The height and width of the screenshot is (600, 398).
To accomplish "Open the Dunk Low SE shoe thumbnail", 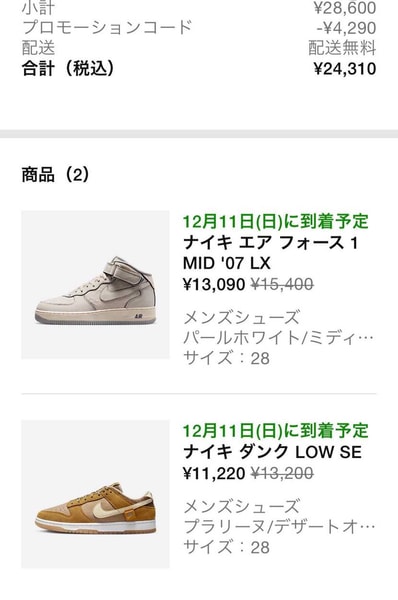I will coord(95,494).
